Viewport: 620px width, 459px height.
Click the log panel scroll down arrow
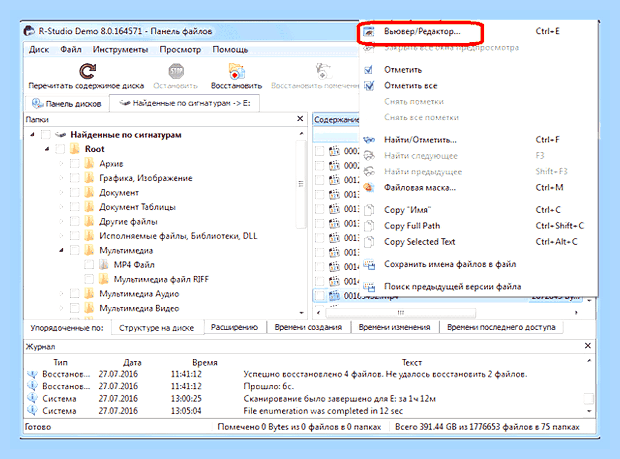[589, 411]
